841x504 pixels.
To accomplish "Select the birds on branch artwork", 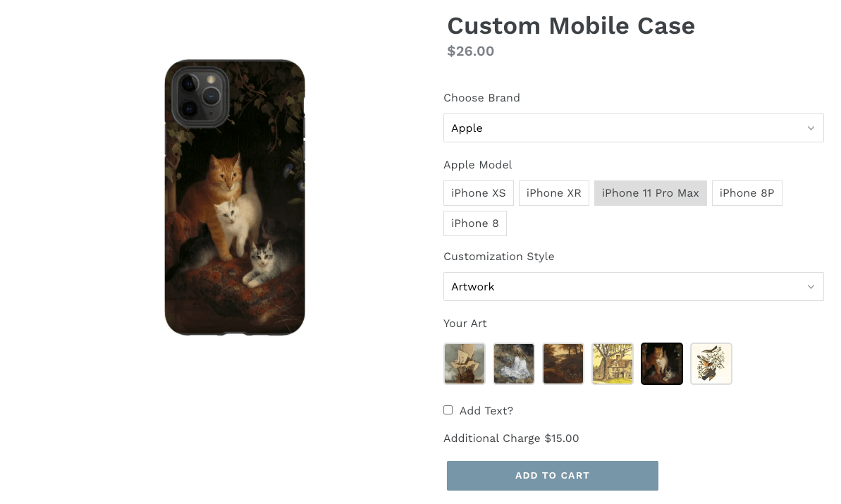I will 711,364.
